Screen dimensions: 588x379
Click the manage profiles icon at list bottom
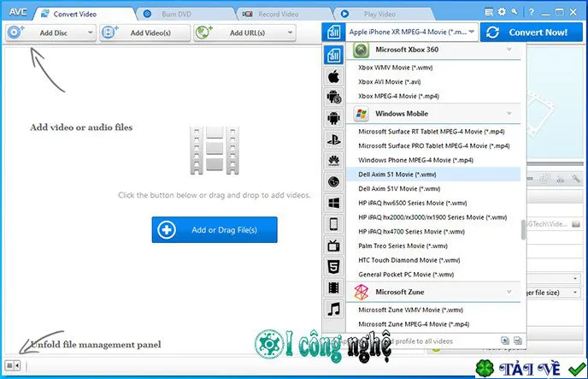pyautogui.click(x=518, y=341)
